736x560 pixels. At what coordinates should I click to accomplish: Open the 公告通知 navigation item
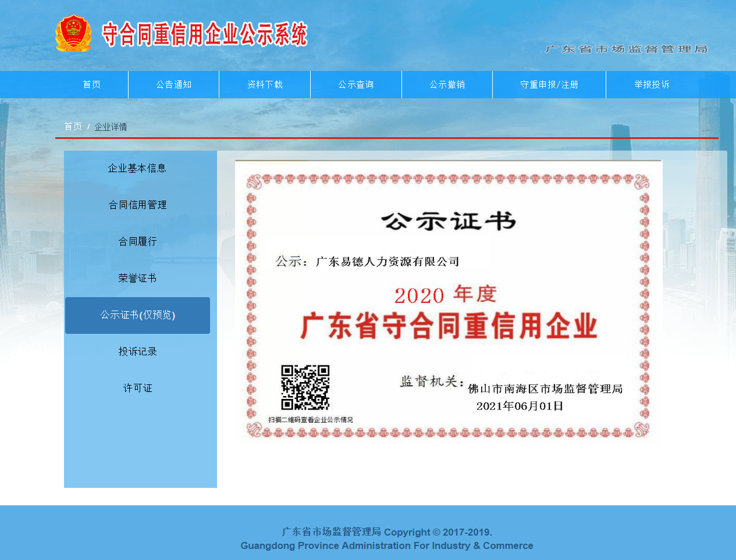click(174, 85)
